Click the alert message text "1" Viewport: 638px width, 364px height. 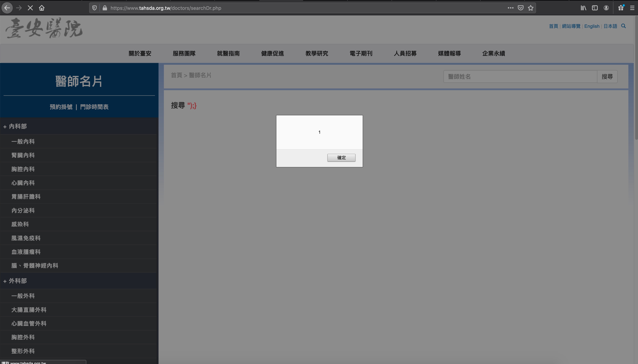click(x=319, y=132)
